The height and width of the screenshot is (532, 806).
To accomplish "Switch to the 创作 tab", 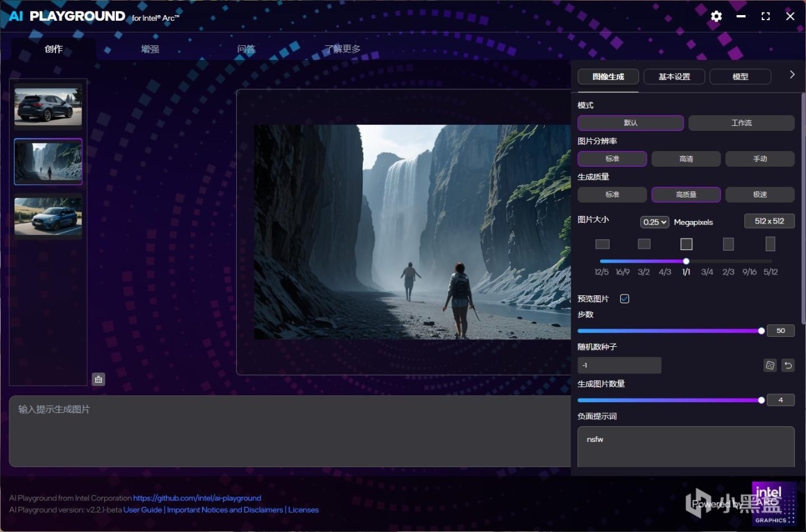I will coord(54,49).
